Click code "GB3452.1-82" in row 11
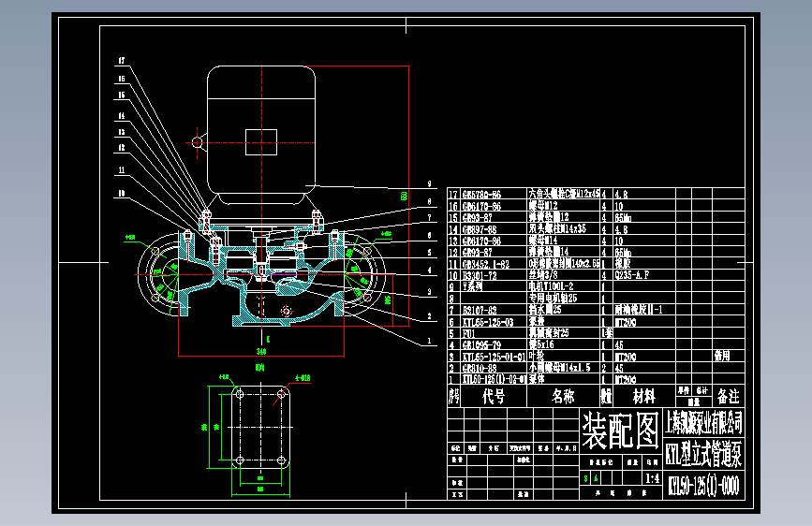Screen dimensions: 812x526 point(486,264)
